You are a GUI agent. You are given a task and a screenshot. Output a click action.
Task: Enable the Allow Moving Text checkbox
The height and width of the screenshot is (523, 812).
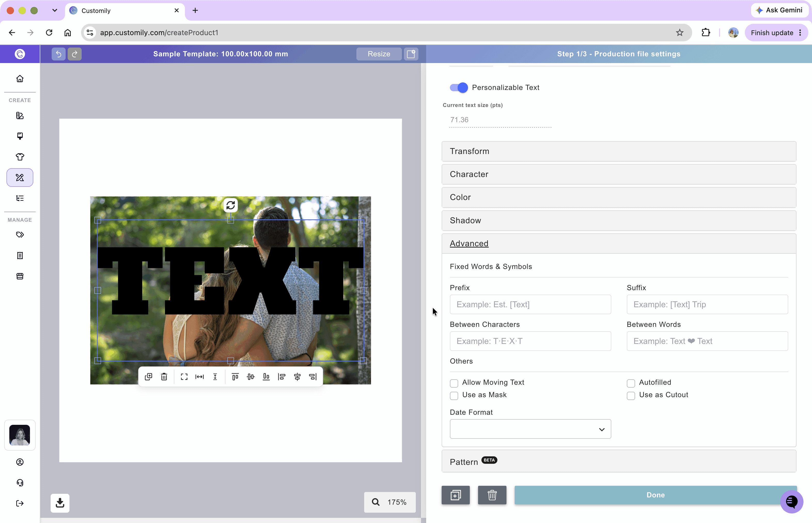(454, 383)
